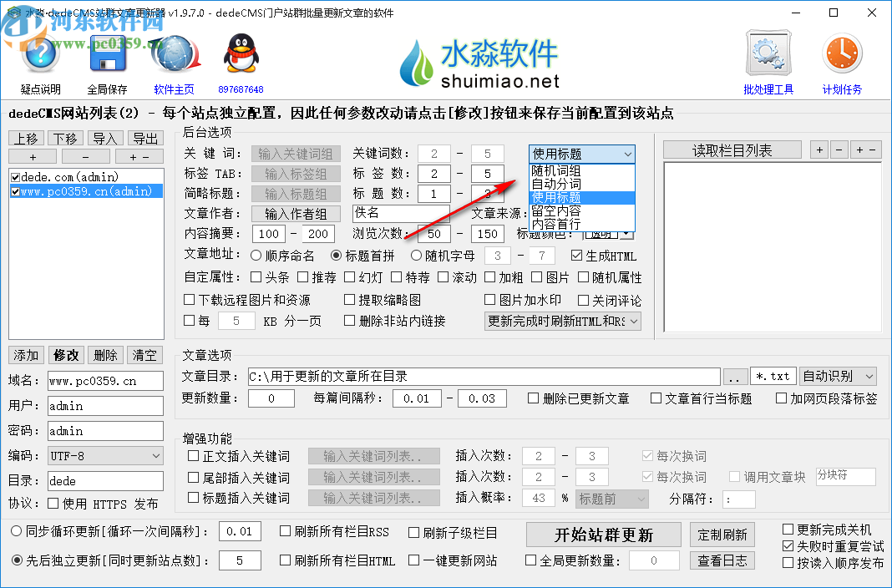Screen dimensions: 892x588
Task: Click the + button beside 读取栏目列表
Action: [819, 150]
